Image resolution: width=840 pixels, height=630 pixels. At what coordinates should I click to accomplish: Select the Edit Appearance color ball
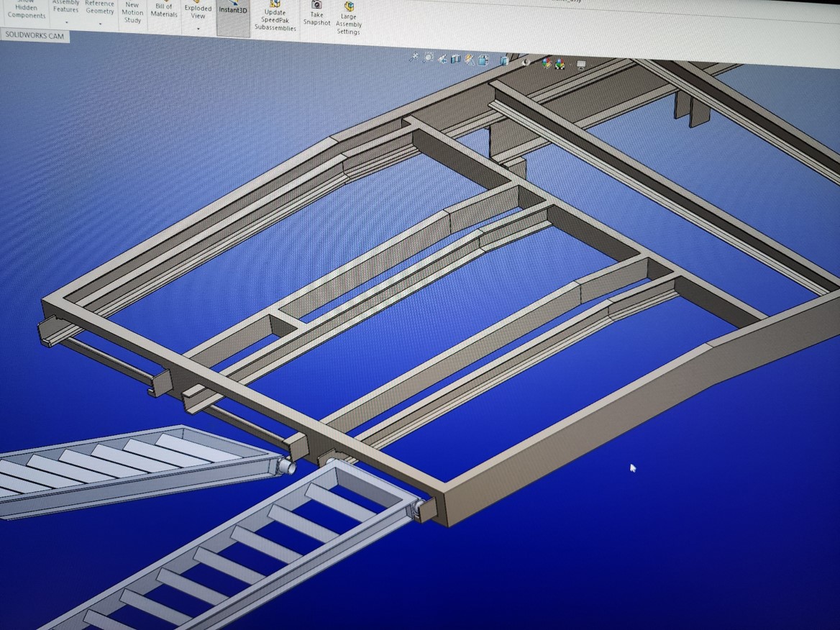[x=544, y=63]
